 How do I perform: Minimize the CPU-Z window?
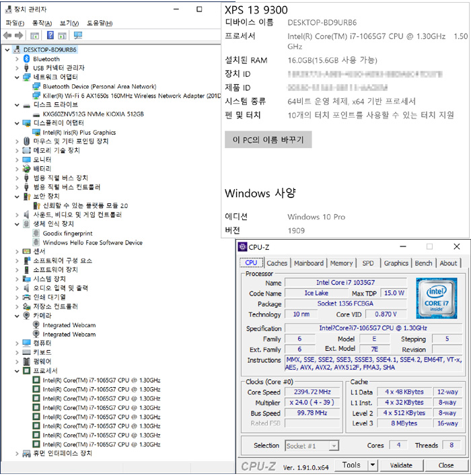(x=403, y=247)
